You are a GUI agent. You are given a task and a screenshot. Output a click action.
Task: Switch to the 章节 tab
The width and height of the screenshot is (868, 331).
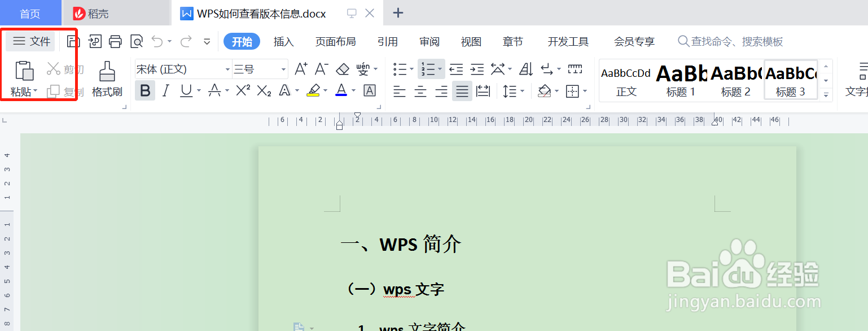coord(513,41)
